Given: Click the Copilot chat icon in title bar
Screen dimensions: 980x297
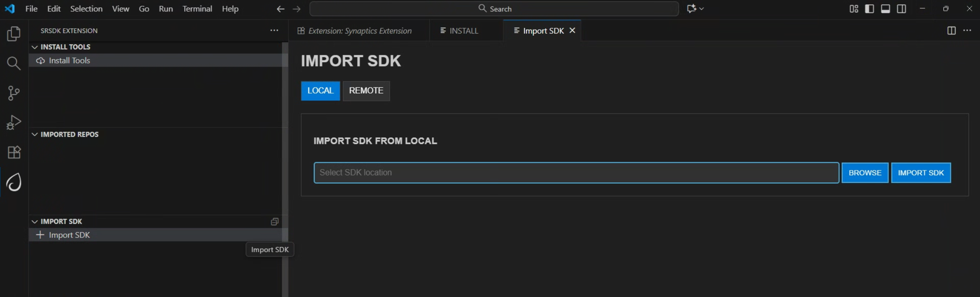Looking at the screenshot, I should (x=691, y=9).
